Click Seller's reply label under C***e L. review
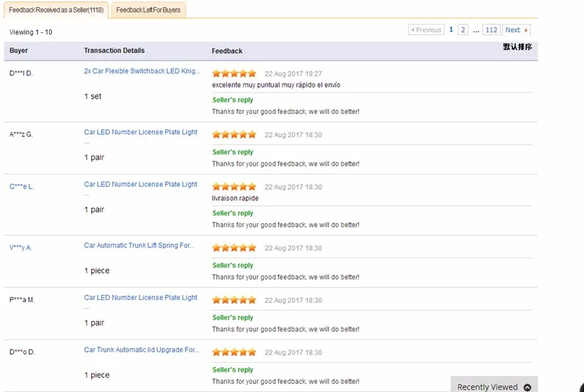The image size is (584, 392). click(232, 213)
